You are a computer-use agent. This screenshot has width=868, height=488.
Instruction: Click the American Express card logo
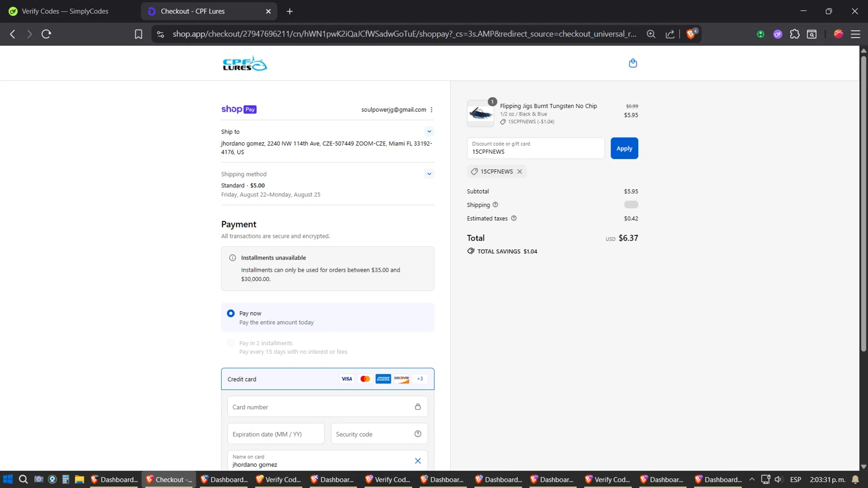point(383,379)
